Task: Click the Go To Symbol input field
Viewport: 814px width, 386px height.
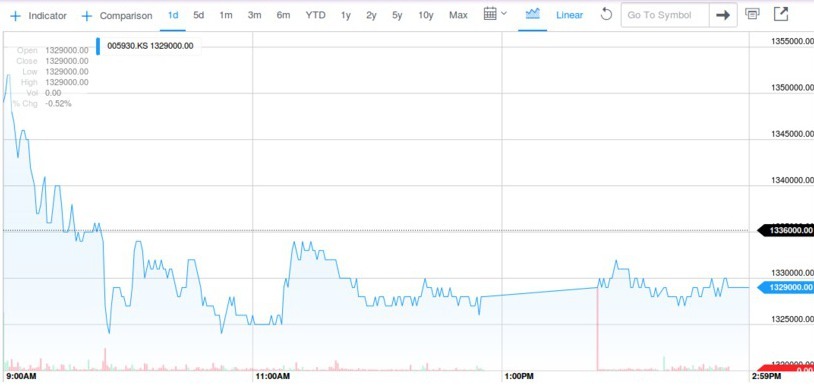Action: tap(665, 15)
